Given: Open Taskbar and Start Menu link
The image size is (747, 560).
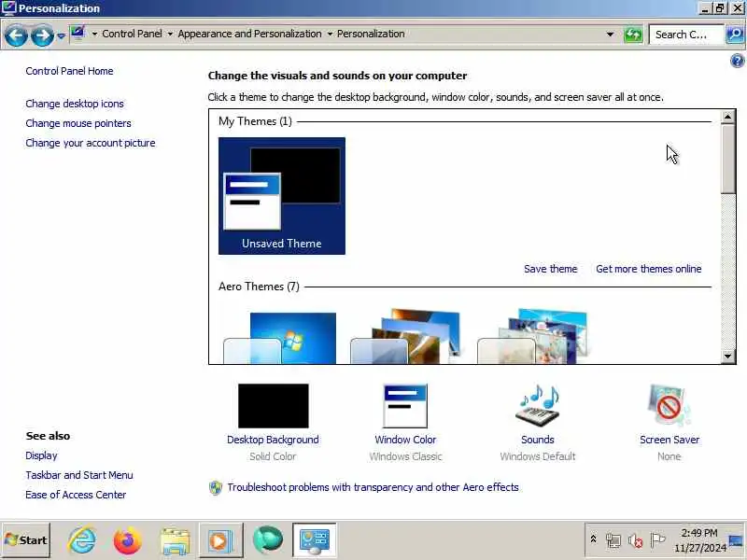Looking at the screenshot, I should pyautogui.click(x=79, y=475).
